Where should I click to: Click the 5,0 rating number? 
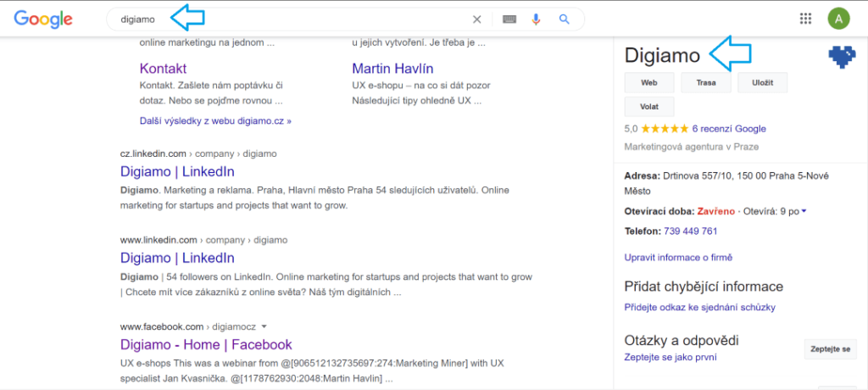point(631,129)
